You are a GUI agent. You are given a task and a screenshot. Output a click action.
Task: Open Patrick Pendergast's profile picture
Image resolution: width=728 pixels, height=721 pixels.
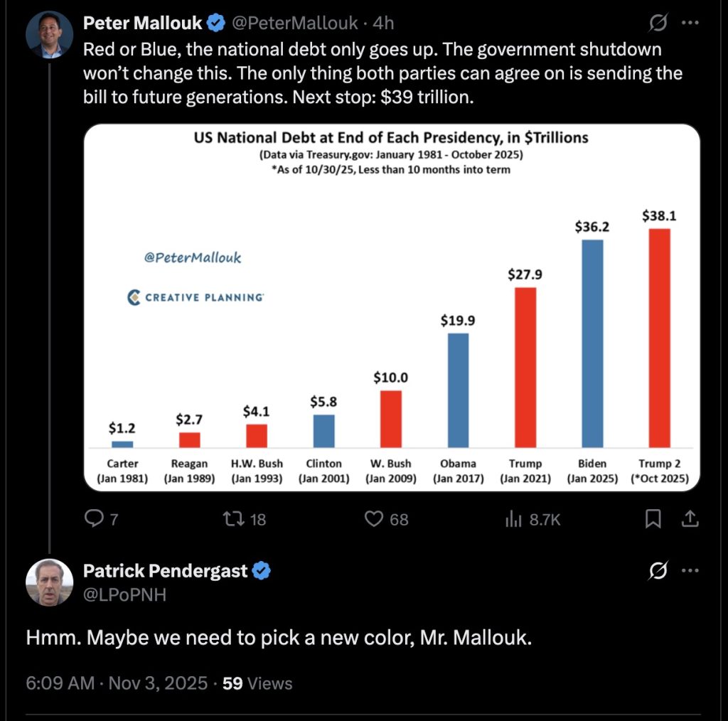[x=50, y=582]
